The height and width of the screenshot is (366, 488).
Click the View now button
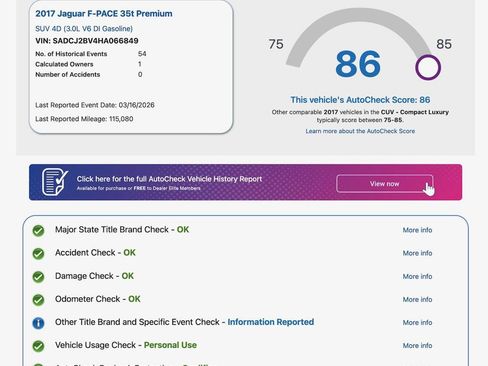click(x=384, y=184)
